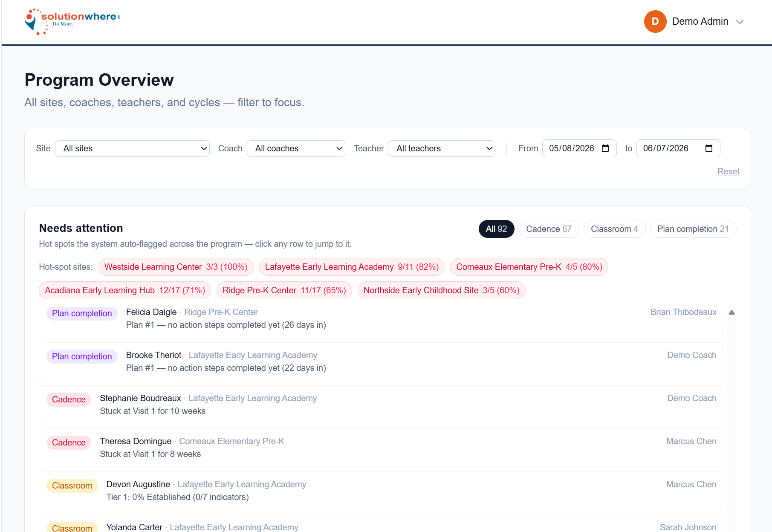The height and width of the screenshot is (532, 772).
Task: Select the Cadence 67 filter tab
Action: click(x=549, y=229)
